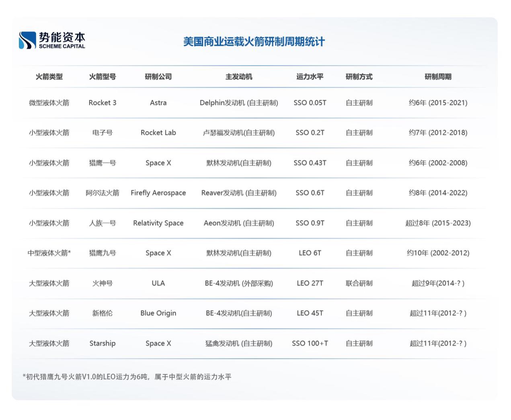Image resolution: width=511 pixels, height=420 pixels.
Task: Click the 火箭型号 column header
Action: tap(103, 77)
